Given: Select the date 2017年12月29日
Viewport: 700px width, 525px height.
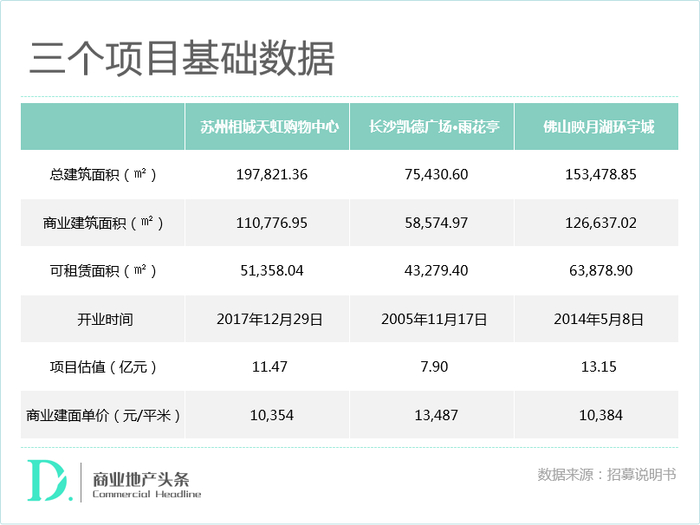Looking at the screenshot, I should [x=270, y=319].
